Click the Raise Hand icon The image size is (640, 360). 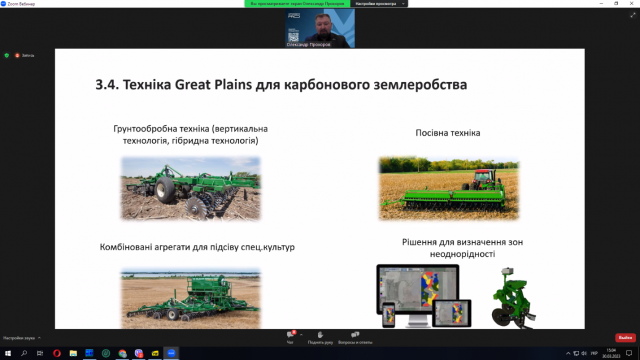[320, 335]
